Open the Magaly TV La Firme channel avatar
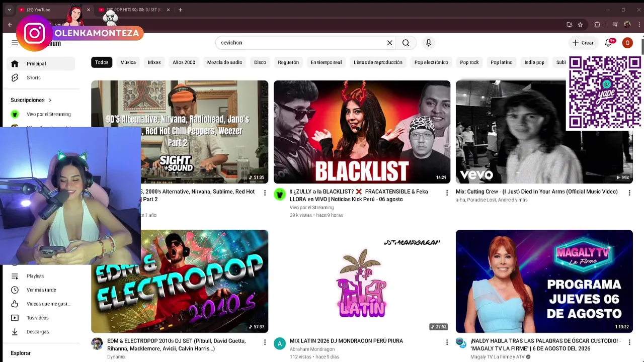 tap(461, 342)
